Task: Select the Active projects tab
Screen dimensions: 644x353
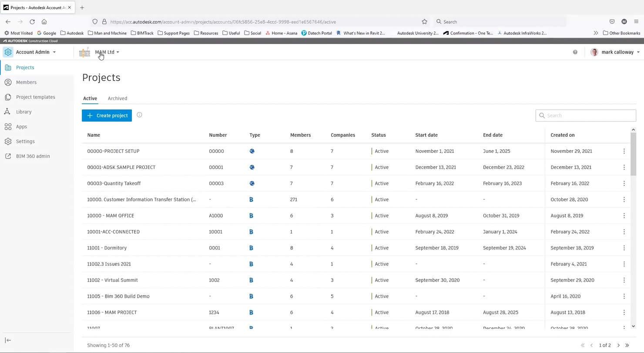Action: pos(90,98)
